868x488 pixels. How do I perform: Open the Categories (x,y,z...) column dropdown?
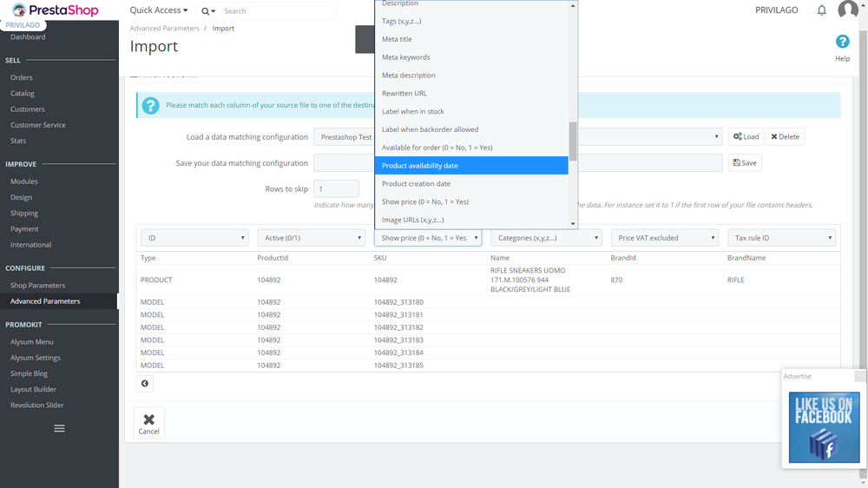tap(546, 238)
